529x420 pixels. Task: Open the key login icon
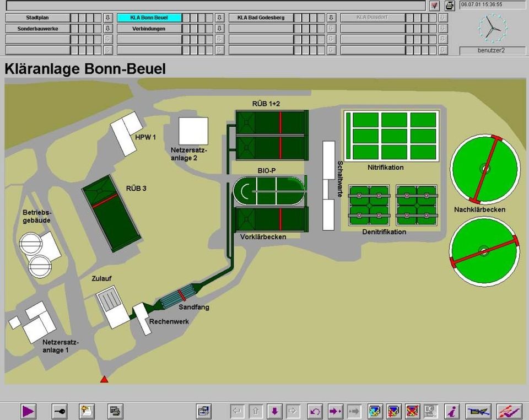click(x=60, y=411)
